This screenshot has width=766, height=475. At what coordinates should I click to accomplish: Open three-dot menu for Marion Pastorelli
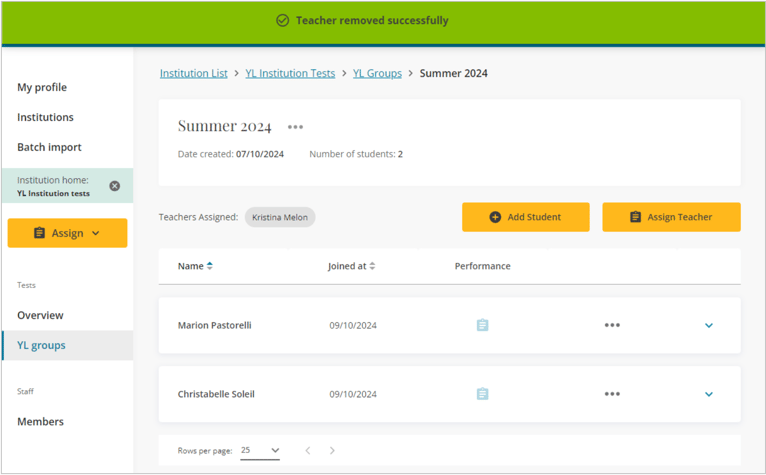click(x=612, y=325)
